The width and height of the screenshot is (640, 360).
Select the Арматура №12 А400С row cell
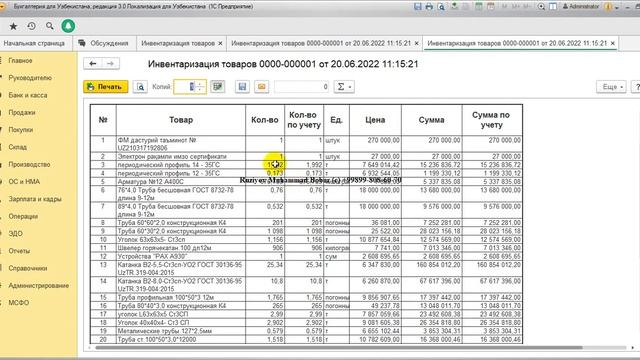pyautogui.click(x=181, y=182)
